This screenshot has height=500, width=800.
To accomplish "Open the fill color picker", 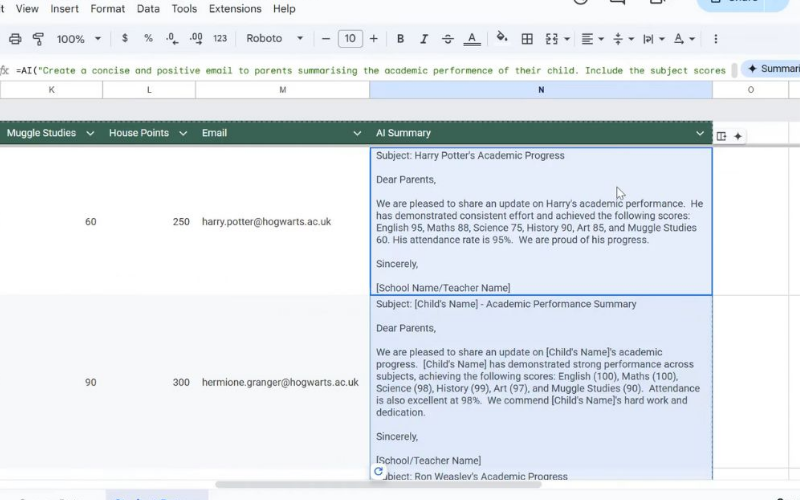I will (502, 38).
